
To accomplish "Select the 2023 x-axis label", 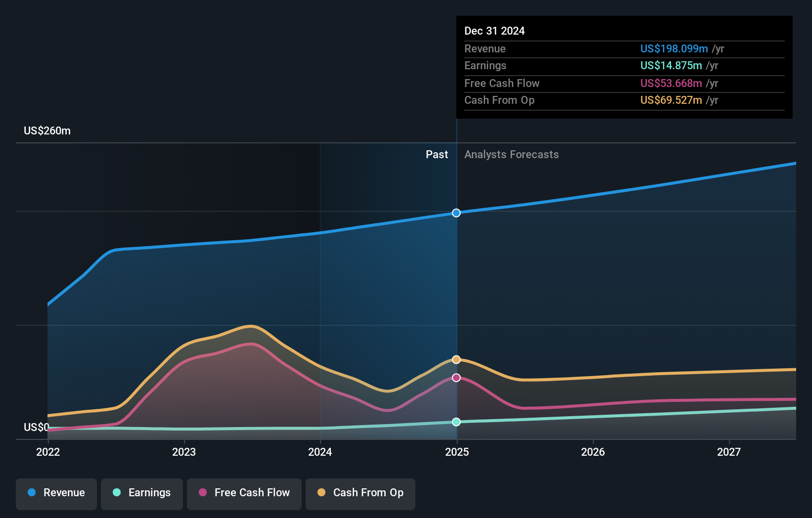I will click(x=184, y=452).
